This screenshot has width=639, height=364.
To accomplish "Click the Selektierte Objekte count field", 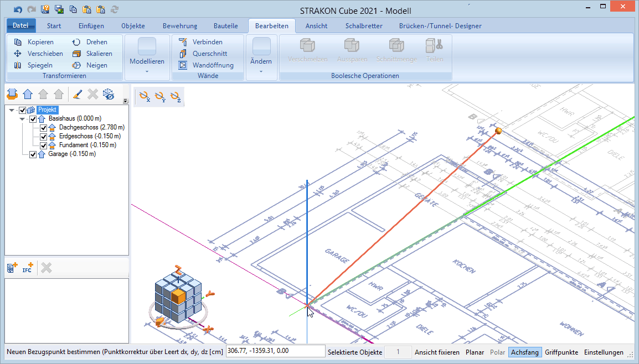I will pos(398,352).
